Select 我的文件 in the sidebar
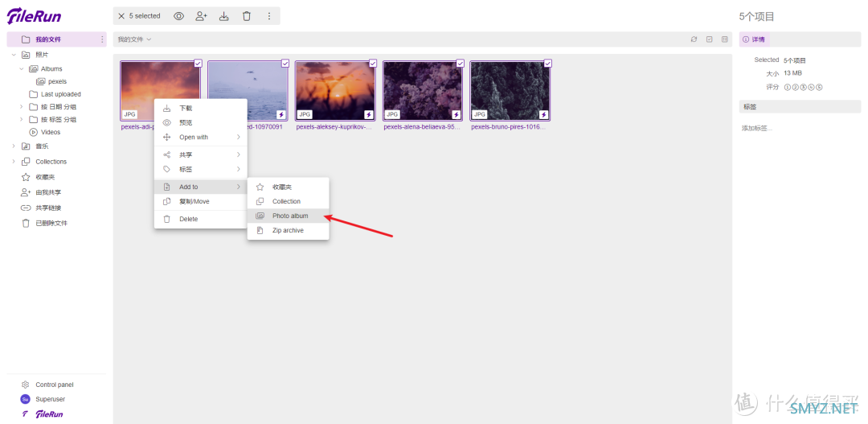868x424 pixels. (x=56, y=39)
